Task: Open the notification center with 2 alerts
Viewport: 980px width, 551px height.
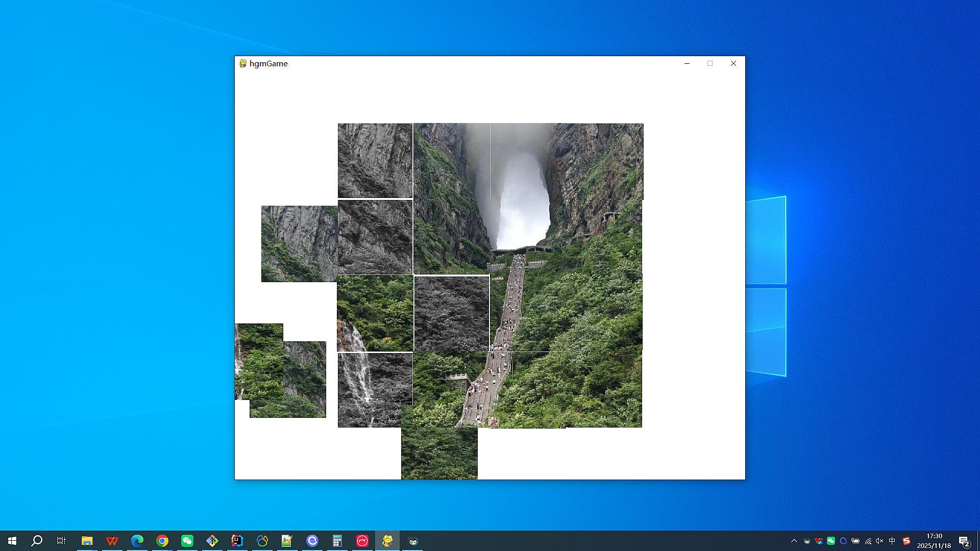Action: pos(964,541)
